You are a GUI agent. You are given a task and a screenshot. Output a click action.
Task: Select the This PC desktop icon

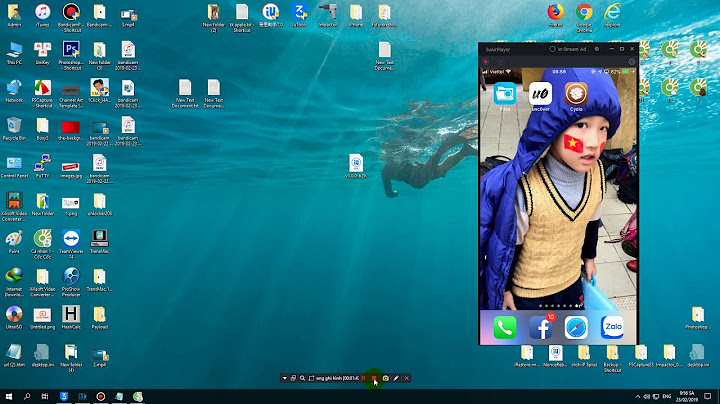click(x=14, y=53)
